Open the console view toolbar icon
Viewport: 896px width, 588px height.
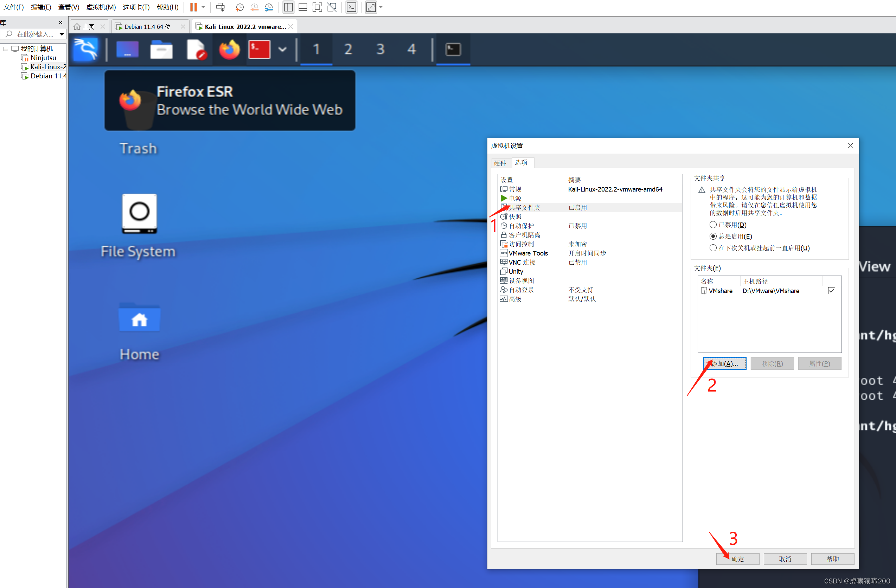click(351, 7)
